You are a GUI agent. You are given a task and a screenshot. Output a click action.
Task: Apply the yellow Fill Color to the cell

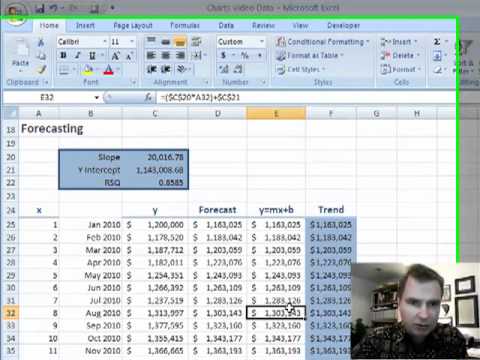pyautogui.click(x=88, y=70)
